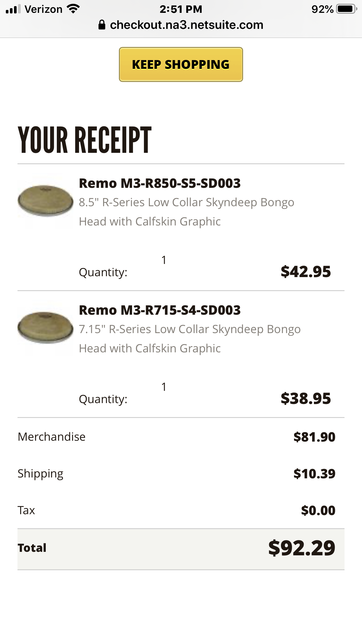Open the Remo M3-R850-S5-SD003 product link
362x644 pixels.
160,183
